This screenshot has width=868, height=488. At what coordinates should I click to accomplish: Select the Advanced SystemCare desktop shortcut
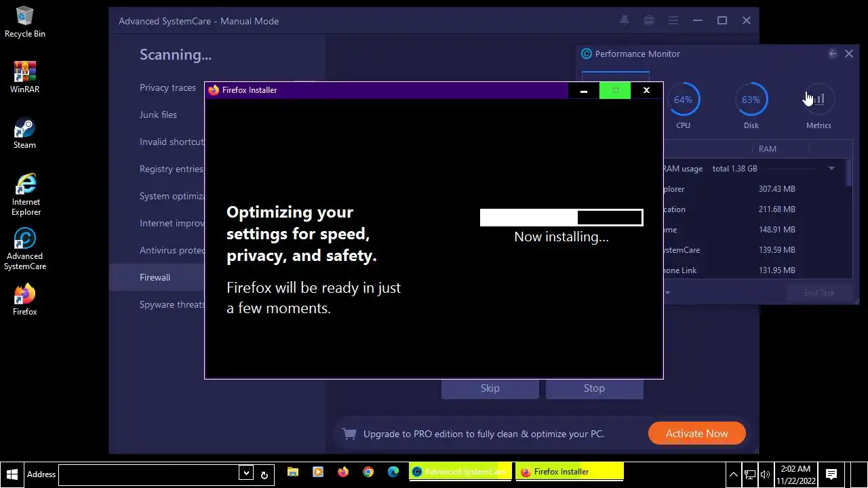(25, 249)
